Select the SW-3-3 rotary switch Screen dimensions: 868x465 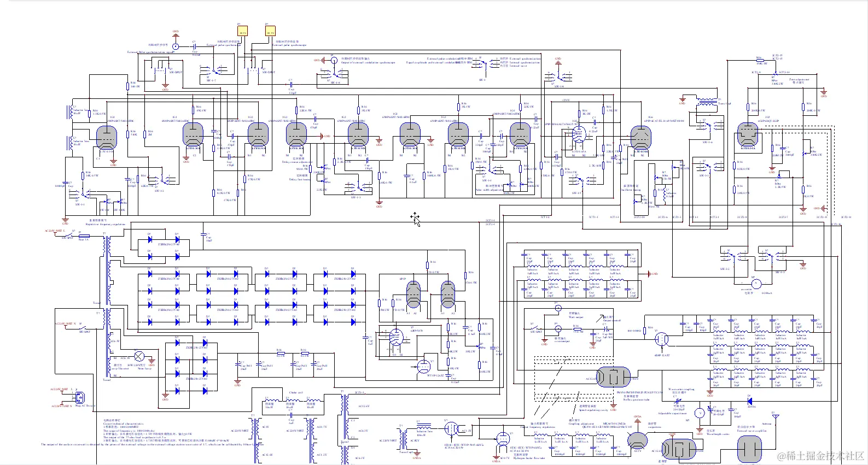[x=773, y=255]
